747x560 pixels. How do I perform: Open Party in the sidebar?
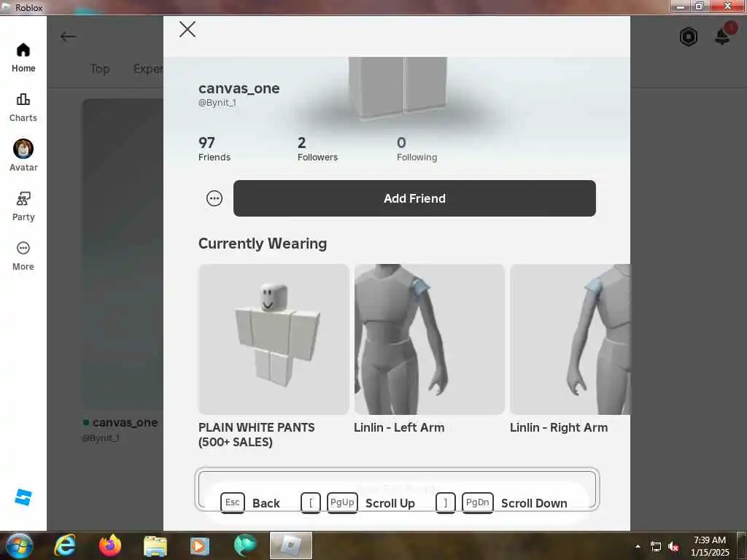pos(23,206)
